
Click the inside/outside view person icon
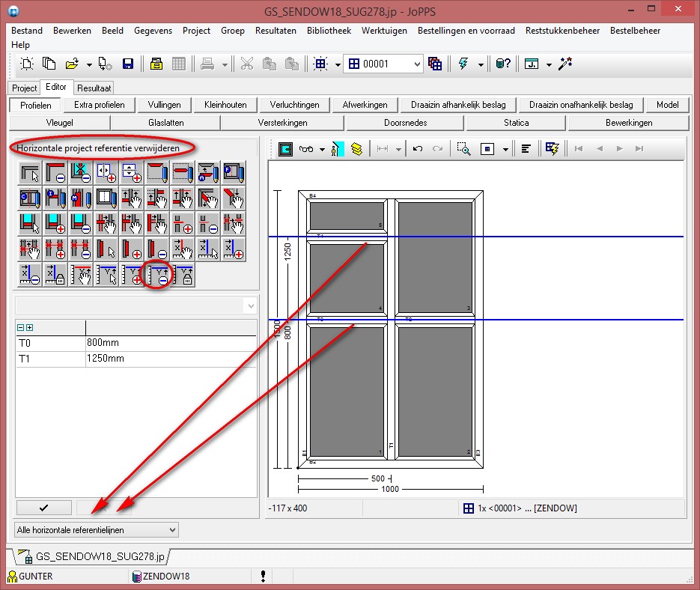click(x=337, y=149)
